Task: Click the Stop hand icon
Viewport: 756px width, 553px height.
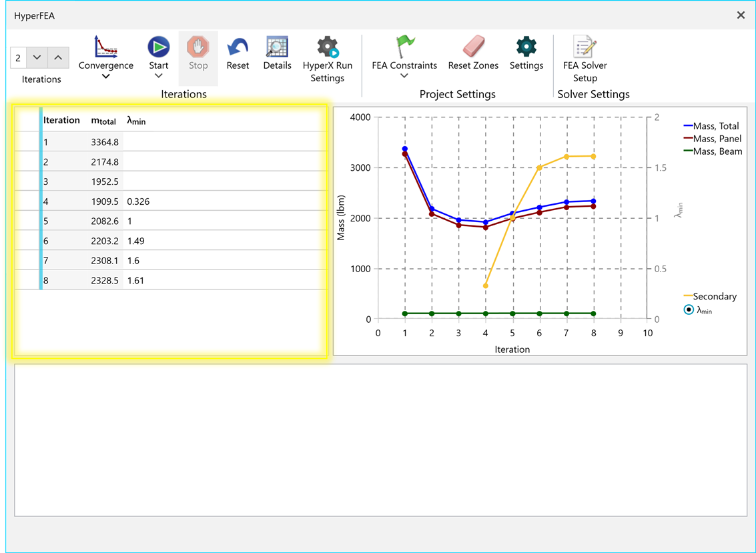Action: coord(198,47)
